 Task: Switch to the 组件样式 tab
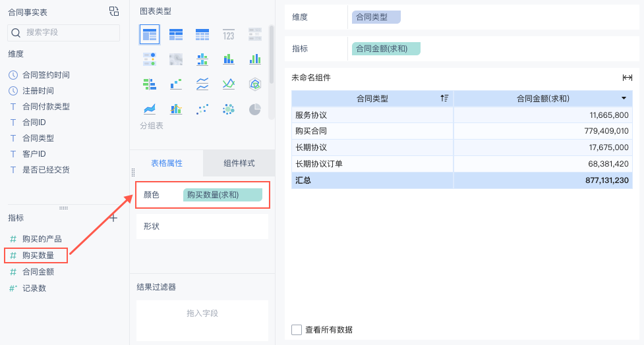click(239, 163)
